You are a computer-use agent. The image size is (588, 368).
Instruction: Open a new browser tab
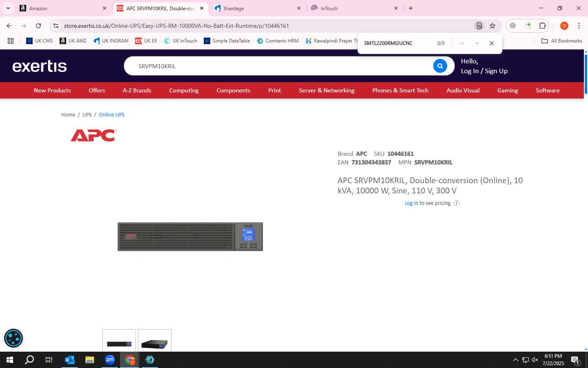(x=411, y=8)
